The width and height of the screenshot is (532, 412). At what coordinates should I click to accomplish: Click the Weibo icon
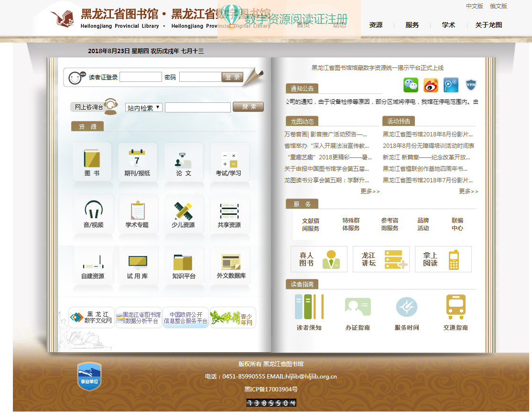pyautogui.click(x=431, y=85)
